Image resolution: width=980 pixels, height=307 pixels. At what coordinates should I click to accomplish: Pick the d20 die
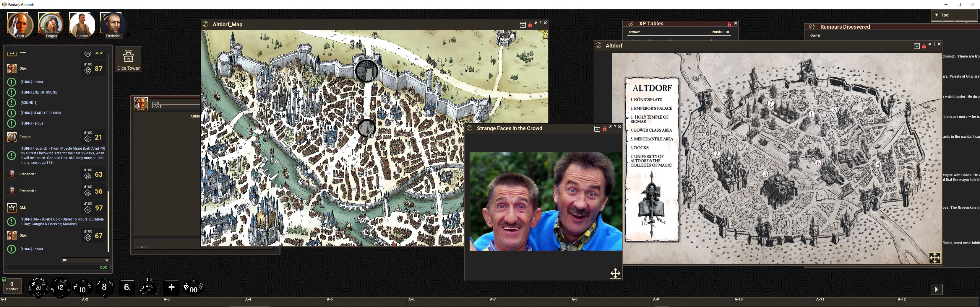coord(38,287)
